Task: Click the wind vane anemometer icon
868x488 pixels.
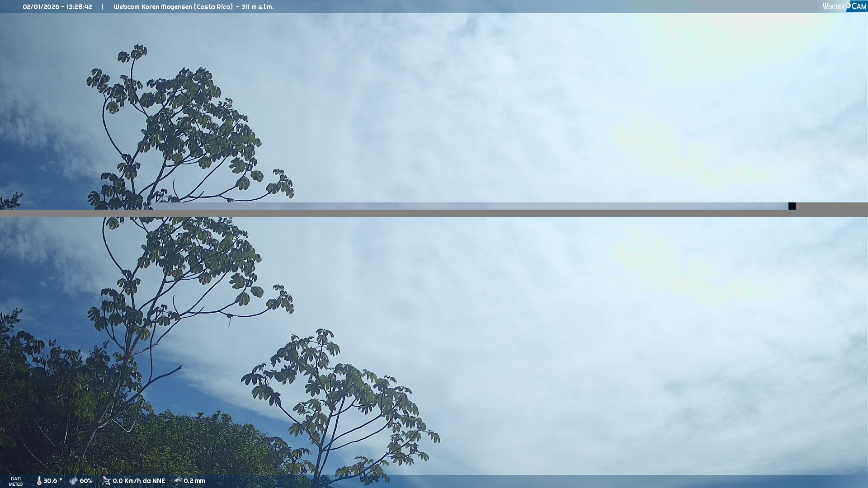Action: pos(106,481)
